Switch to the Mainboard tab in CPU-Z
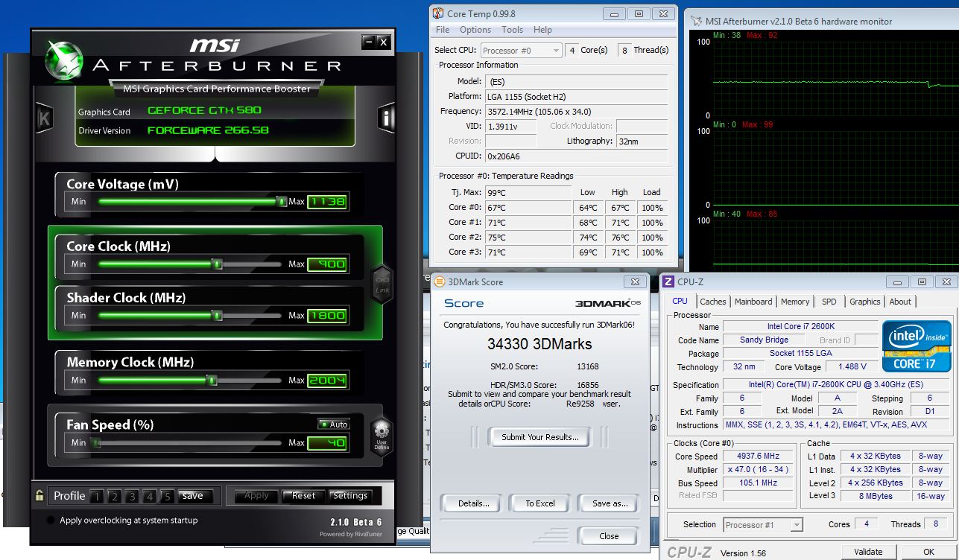Screen dimensions: 959x560 click(753, 302)
